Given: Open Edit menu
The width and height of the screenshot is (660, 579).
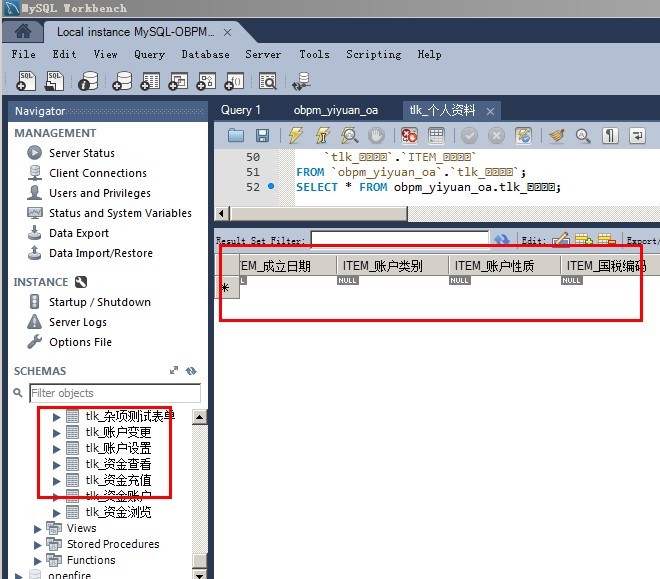Looking at the screenshot, I should pos(64,55).
